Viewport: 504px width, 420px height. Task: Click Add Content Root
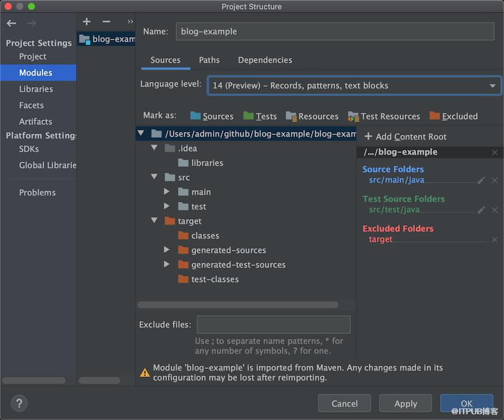405,137
